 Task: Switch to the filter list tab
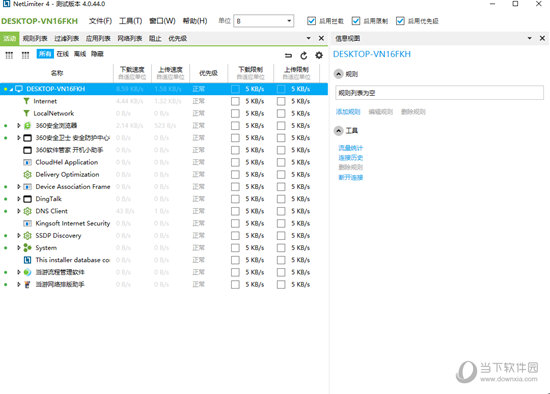tap(67, 38)
